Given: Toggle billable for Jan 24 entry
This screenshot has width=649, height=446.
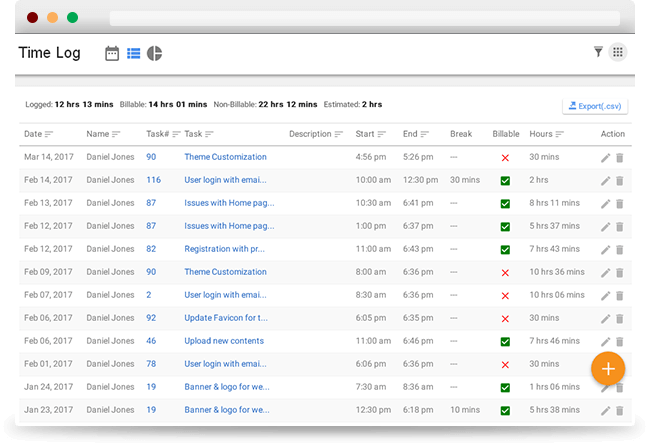Looking at the screenshot, I should tap(505, 388).
